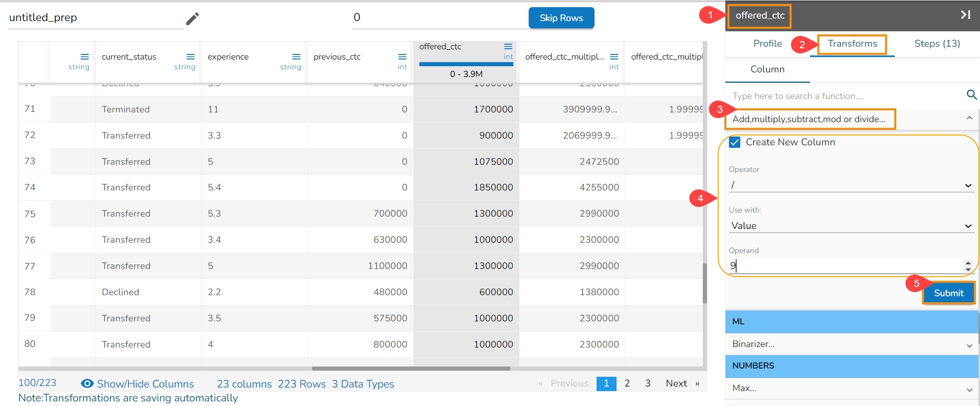Open the Steps (13) tab

click(937, 44)
